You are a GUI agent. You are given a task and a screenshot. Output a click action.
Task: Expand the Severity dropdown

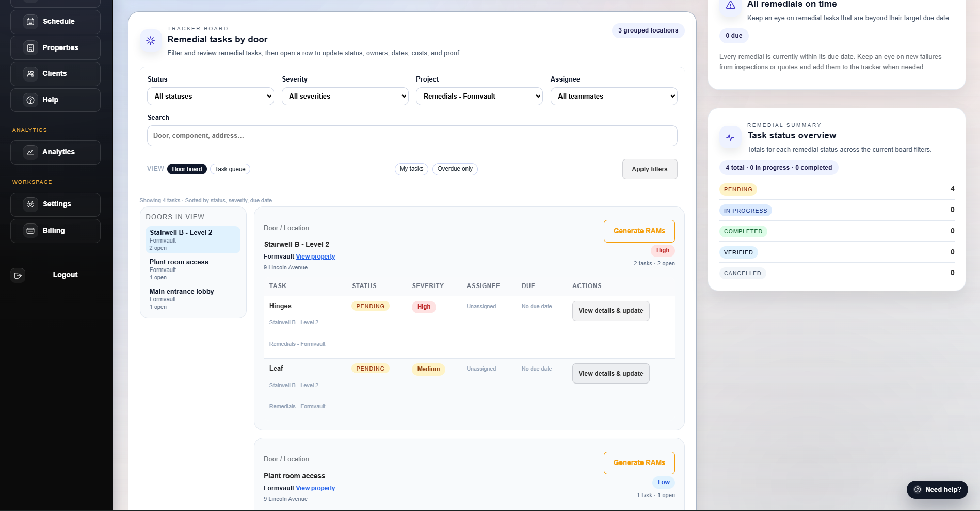pyautogui.click(x=345, y=97)
